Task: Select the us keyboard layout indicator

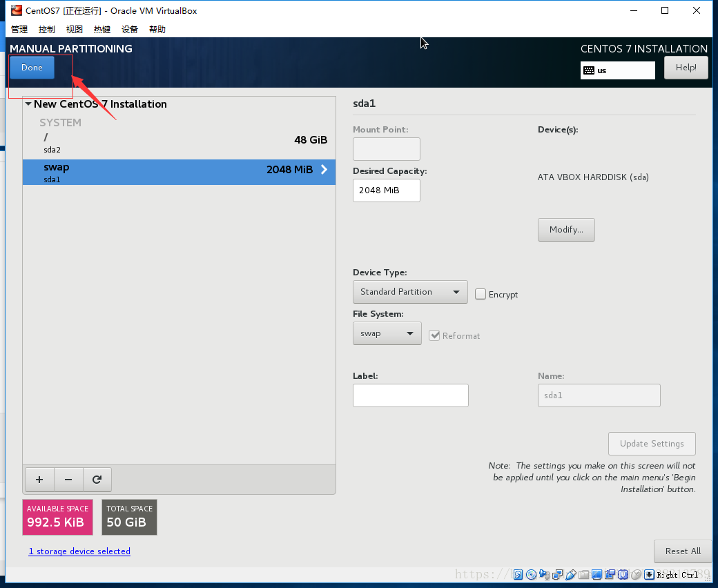Action: pyautogui.click(x=618, y=70)
